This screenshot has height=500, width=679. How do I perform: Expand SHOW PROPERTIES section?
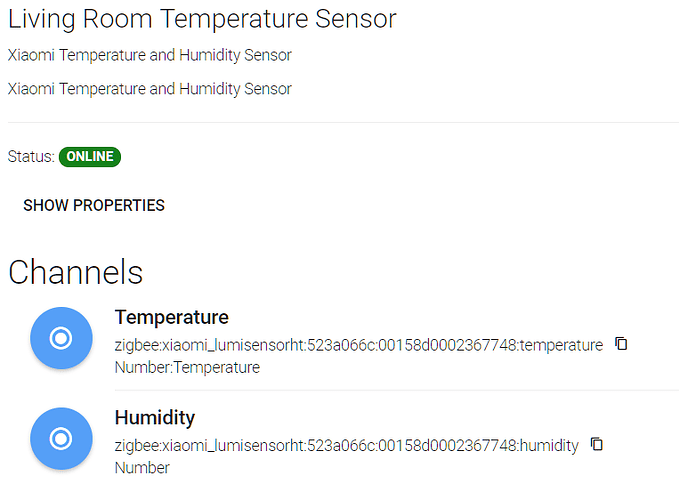pyautogui.click(x=94, y=205)
